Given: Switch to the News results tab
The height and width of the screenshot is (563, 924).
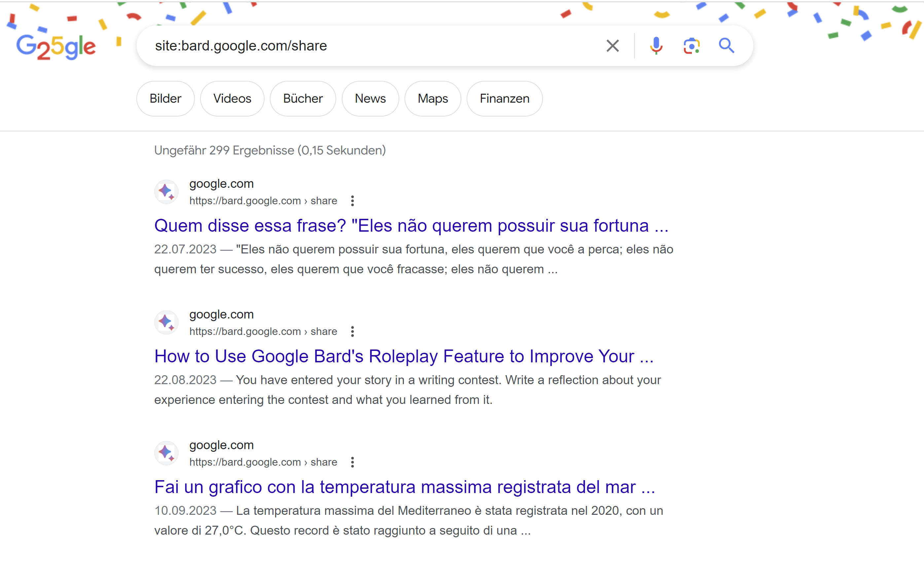Looking at the screenshot, I should (x=370, y=99).
